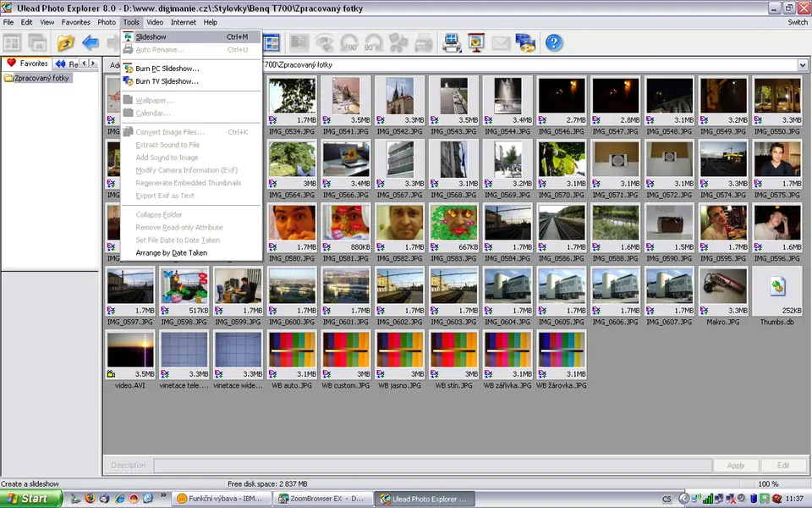812x508 pixels.
Task: Select the WB auto.JPG thumbnail
Action: click(x=292, y=349)
